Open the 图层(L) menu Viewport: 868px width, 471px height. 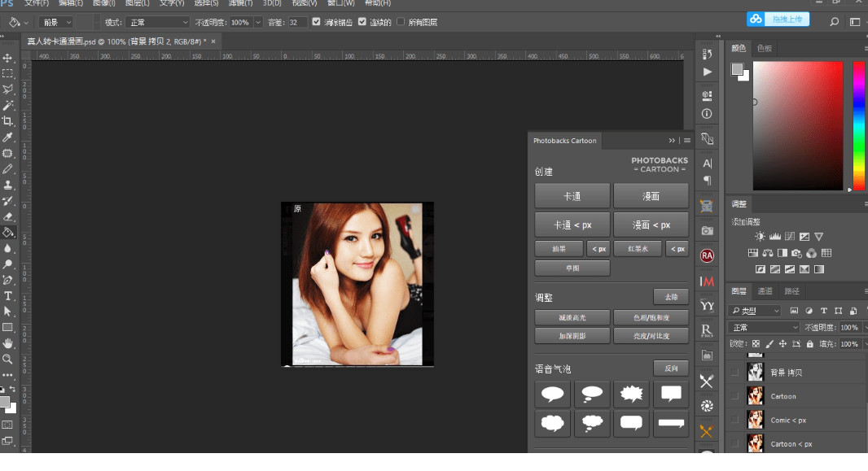pos(138,3)
